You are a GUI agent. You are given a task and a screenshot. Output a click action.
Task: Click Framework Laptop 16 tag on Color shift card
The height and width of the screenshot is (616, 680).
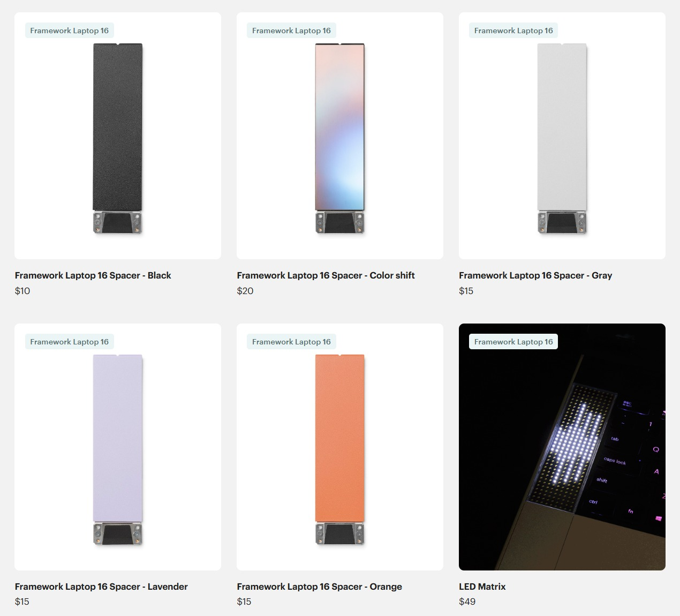tap(292, 31)
